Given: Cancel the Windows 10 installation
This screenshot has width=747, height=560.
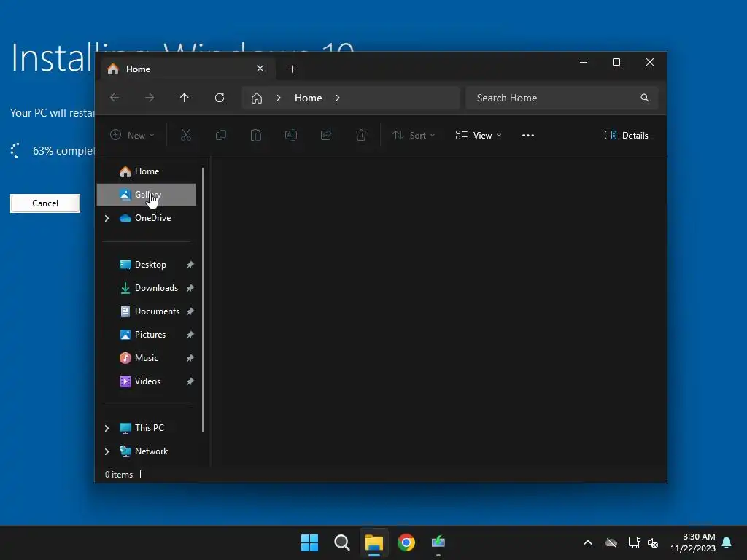Looking at the screenshot, I should click(x=45, y=203).
